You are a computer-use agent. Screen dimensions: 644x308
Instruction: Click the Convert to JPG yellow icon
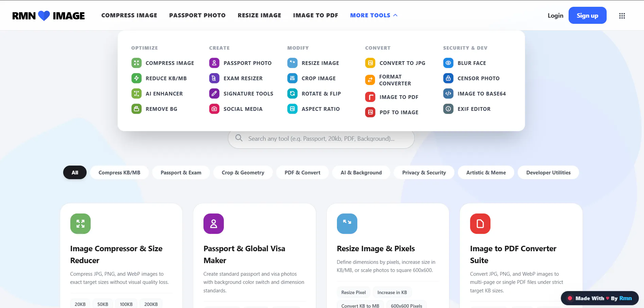pyautogui.click(x=370, y=63)
